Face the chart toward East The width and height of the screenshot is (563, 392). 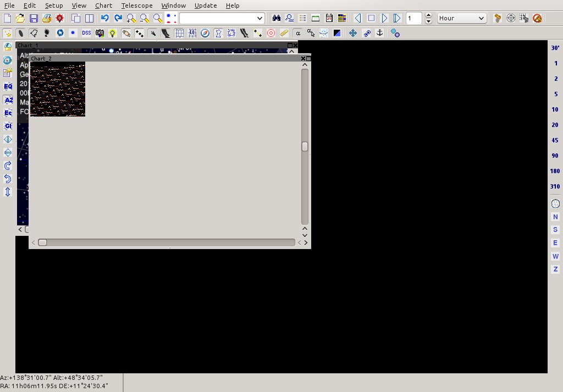[555, 243]
